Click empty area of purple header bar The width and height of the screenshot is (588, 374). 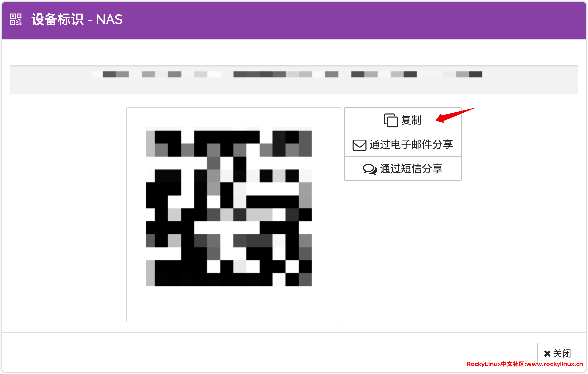point(328,20)
